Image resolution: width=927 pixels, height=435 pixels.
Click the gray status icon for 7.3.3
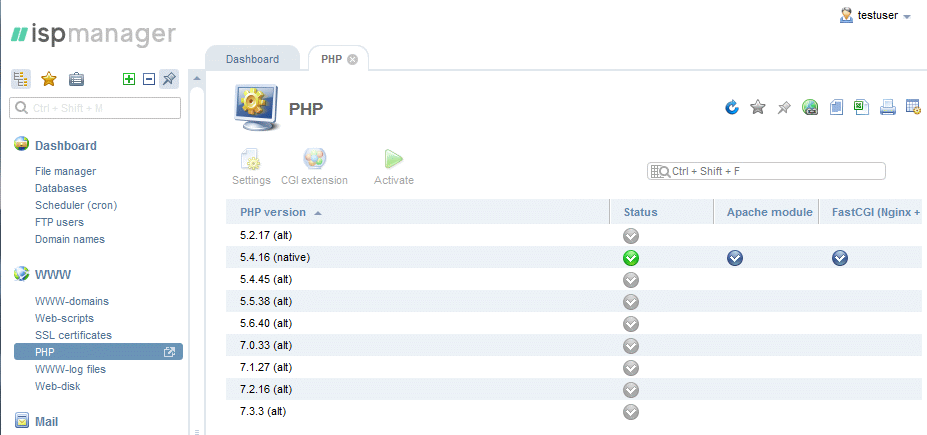631,412
